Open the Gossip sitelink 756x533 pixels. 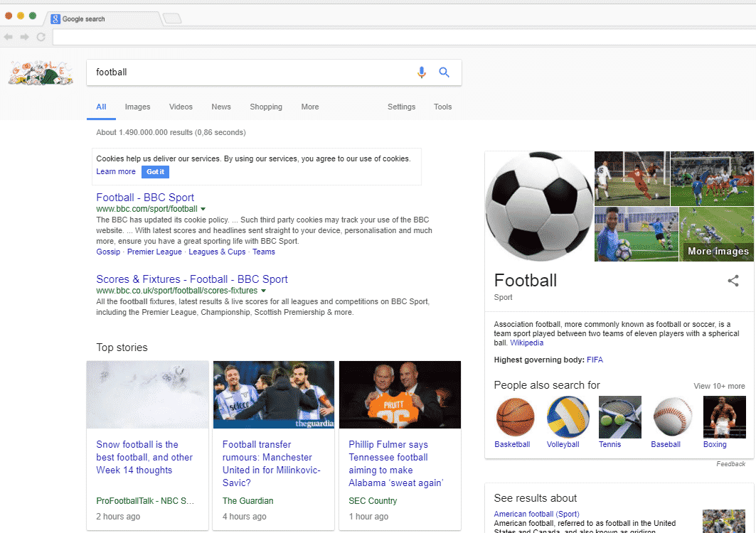(108, 252)
